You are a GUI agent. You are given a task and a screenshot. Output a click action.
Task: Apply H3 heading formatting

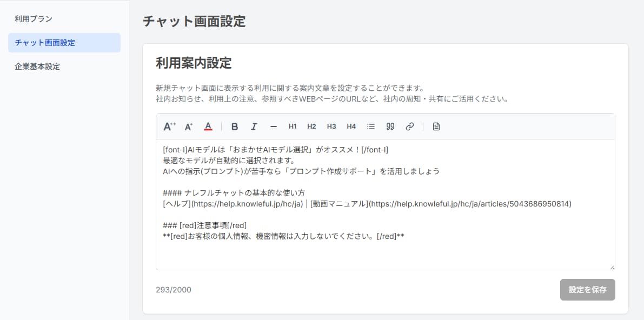tap(331, 126)
